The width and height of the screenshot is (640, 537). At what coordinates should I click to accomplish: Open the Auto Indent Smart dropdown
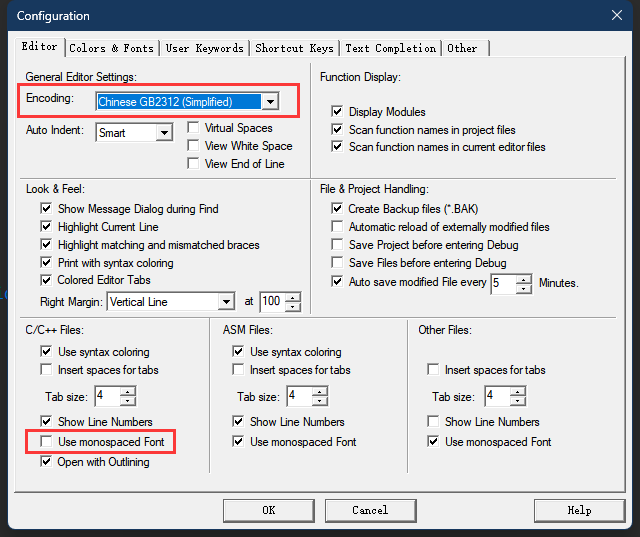coord(164,133)
